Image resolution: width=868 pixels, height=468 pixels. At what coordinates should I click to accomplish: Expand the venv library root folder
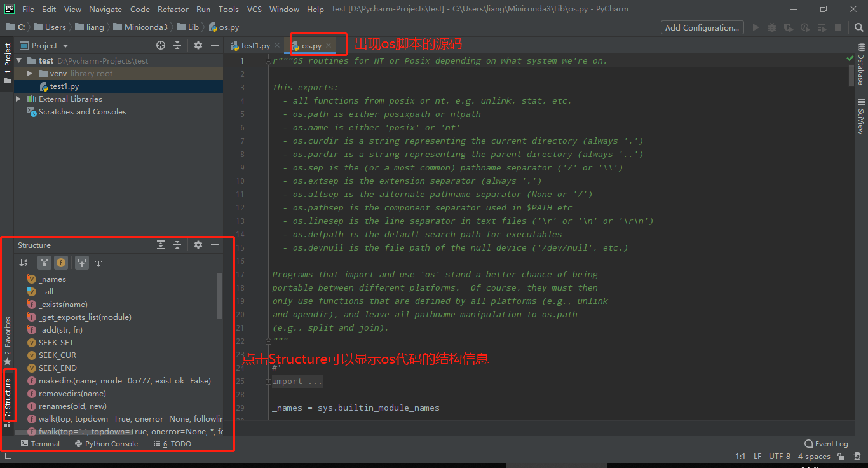tap(29, 73)
